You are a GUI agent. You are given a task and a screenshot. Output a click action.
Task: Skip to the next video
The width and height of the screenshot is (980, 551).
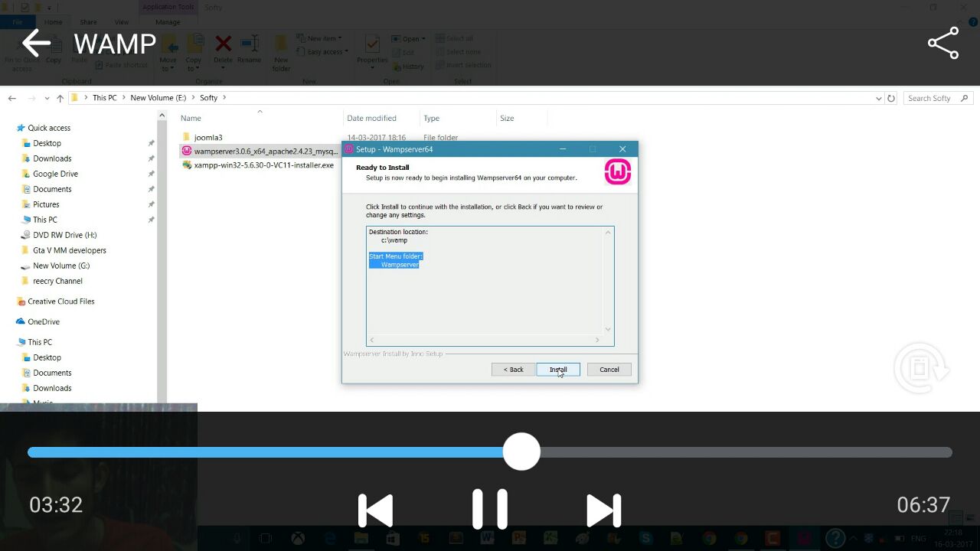point(604,510)
